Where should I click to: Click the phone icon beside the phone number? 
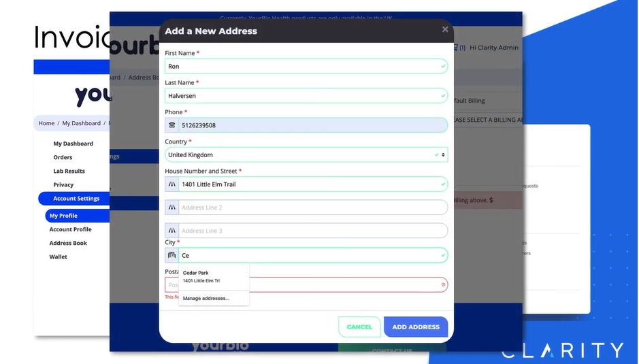pos(171,125)
